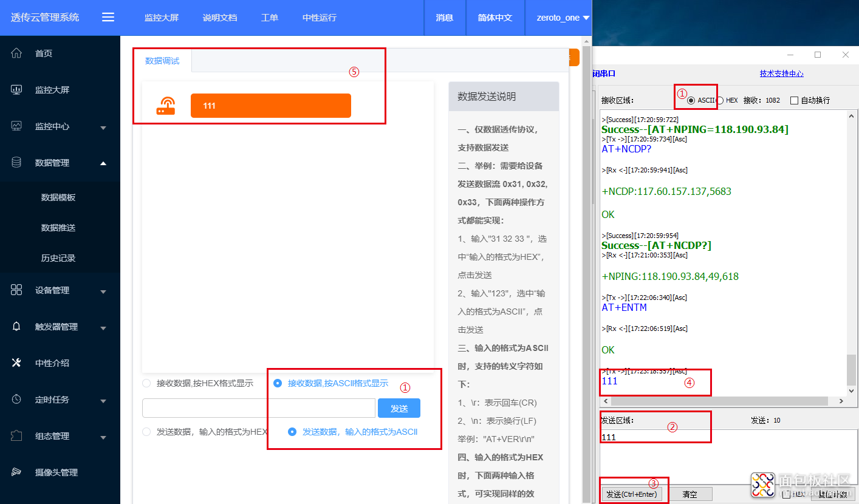Select 接收数据,按ASCII格式显示 radio option
859x504 pixels.
pyautogui.click(x=278, y=383)
